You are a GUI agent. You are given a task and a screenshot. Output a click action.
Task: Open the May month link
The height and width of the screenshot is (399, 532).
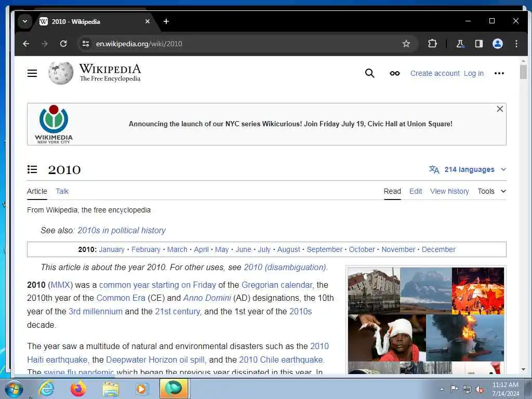pos(222,249)
